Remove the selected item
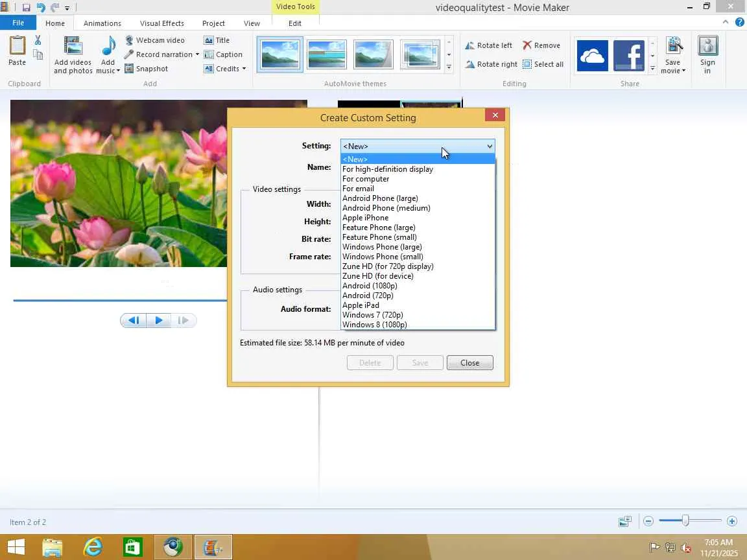 (541, 45)
